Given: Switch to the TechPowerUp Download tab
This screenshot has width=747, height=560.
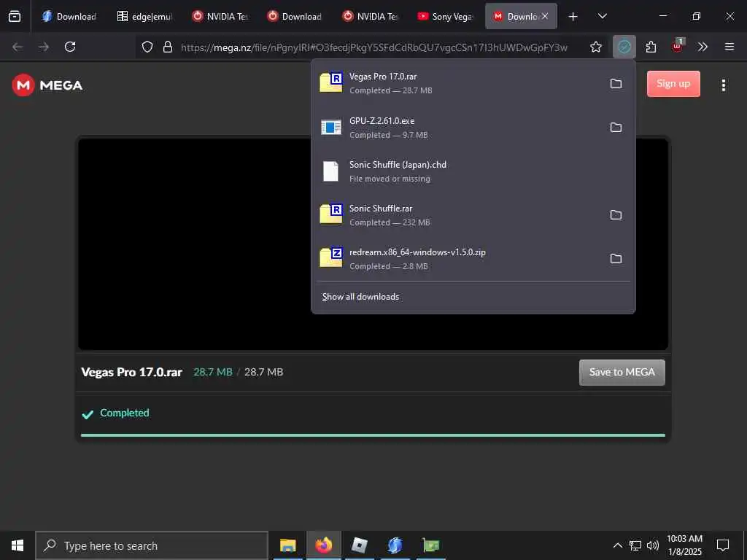Looking at the screenshot, I should [x=295, y=17].
